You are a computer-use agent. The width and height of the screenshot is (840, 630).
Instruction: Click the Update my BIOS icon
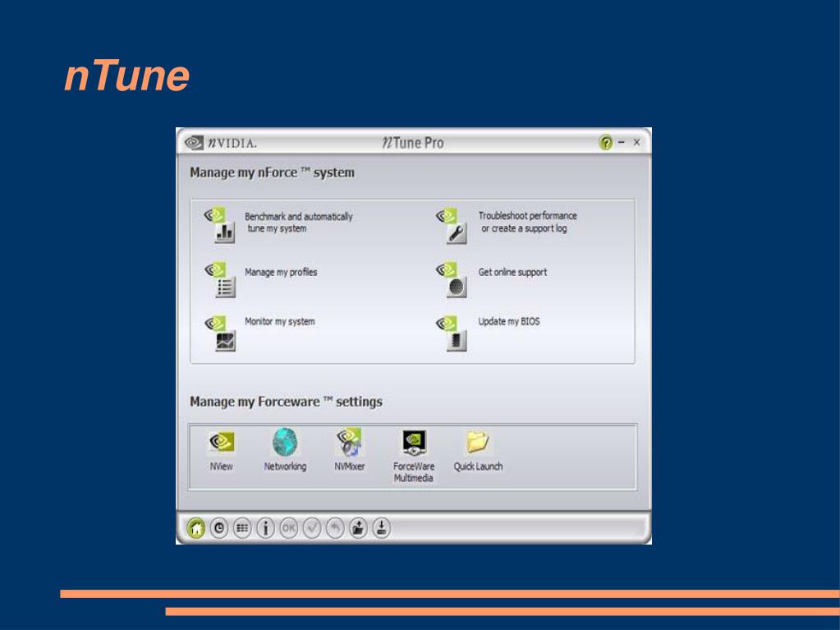(x=452, y=333)
